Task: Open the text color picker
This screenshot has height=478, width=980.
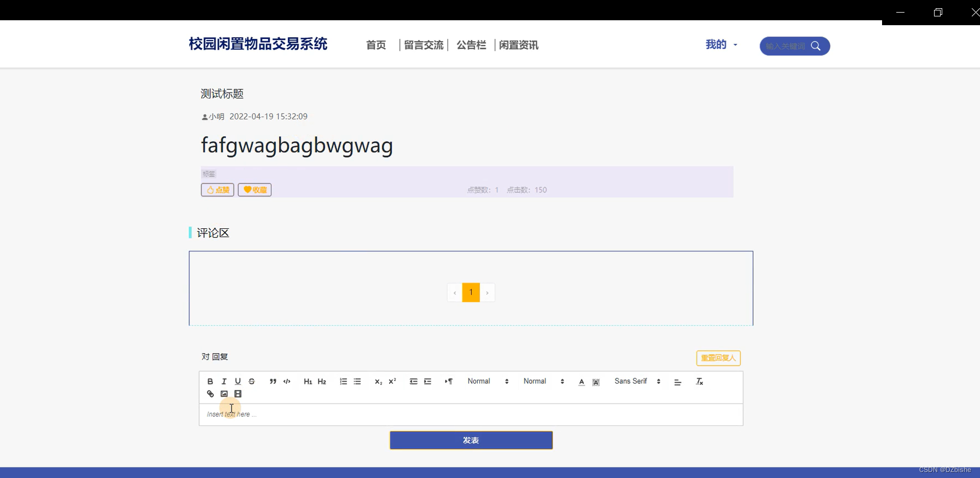Action: click(x=581, y=382)
